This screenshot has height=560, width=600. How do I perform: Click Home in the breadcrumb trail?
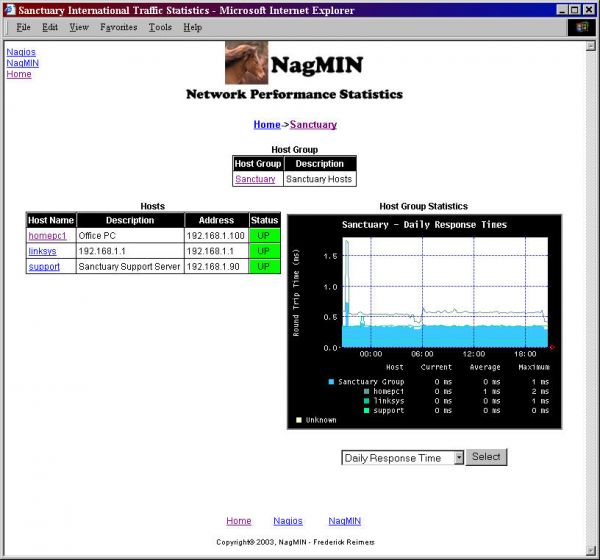[266, 125]
